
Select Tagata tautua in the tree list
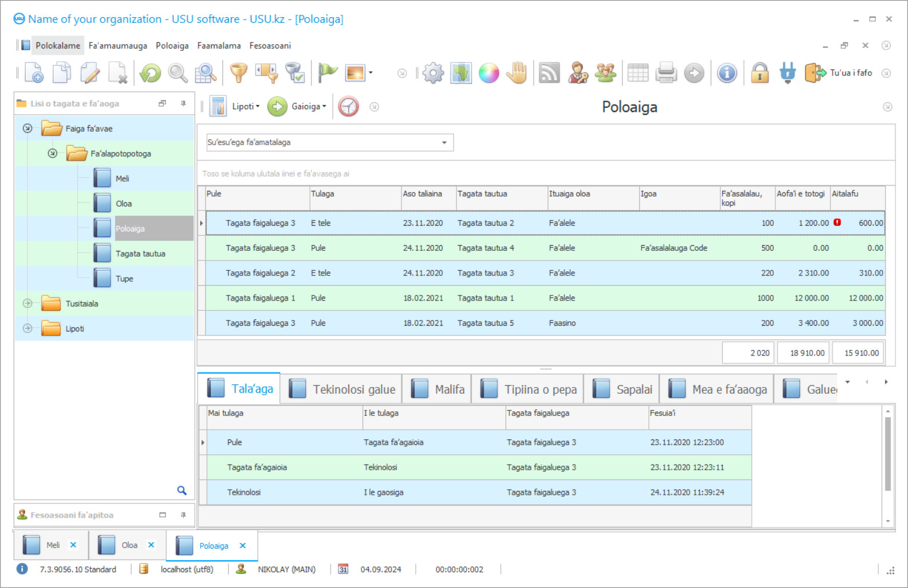141,254
